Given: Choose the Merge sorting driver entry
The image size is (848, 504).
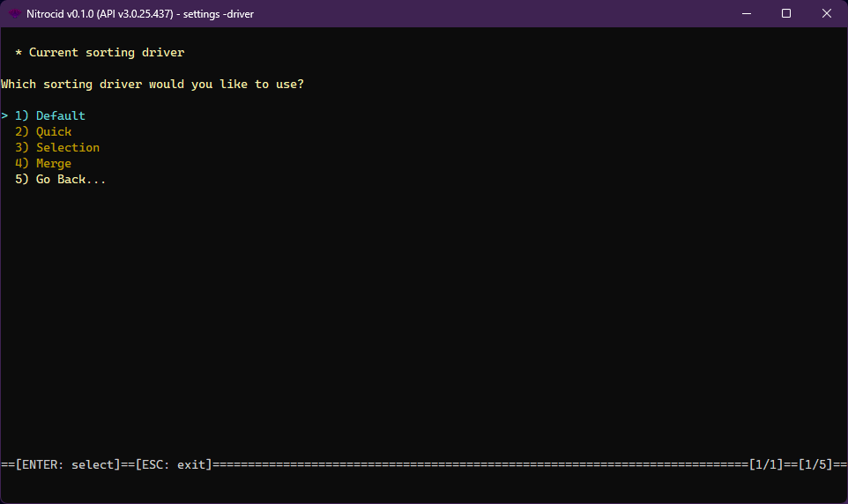Looking at the screenshot, I should 54,164.
